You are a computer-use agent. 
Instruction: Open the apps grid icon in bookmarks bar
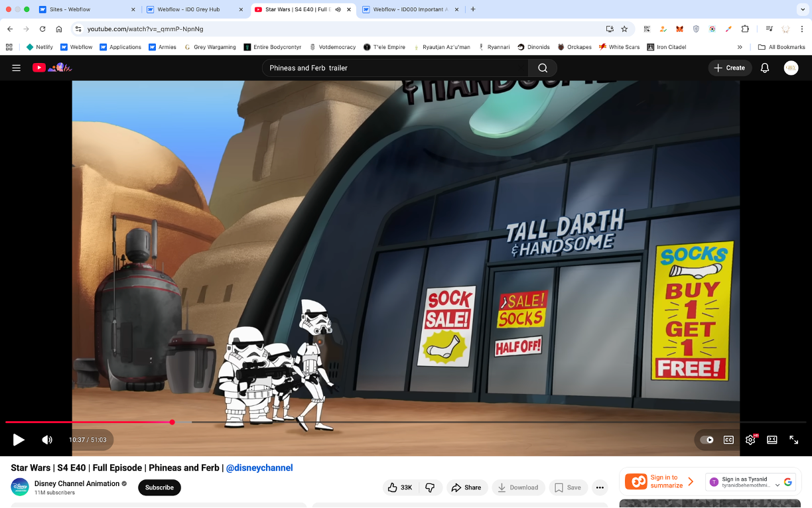coord(9,47)
